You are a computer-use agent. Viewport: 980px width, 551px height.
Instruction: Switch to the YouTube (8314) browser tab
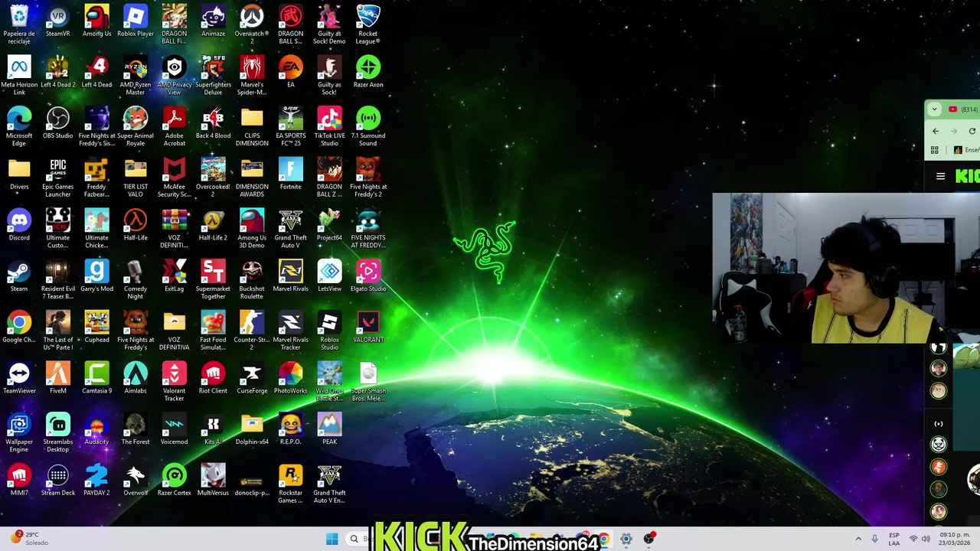tap(962, 109)
